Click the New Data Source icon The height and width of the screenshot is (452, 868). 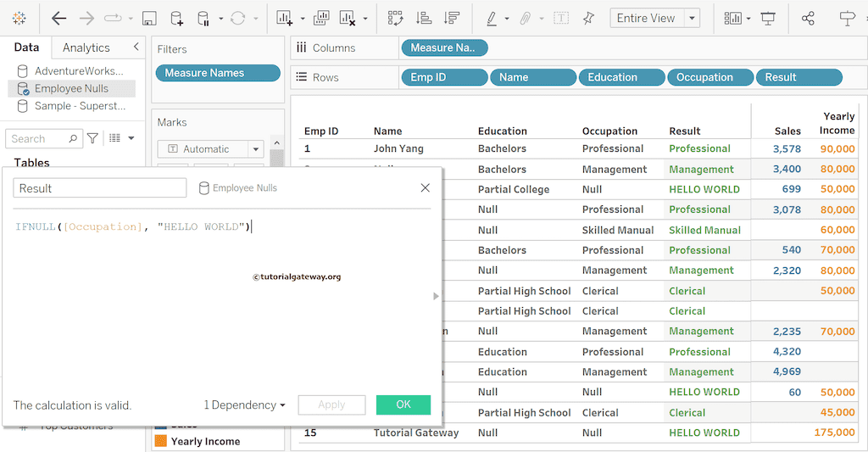[176, 19]
